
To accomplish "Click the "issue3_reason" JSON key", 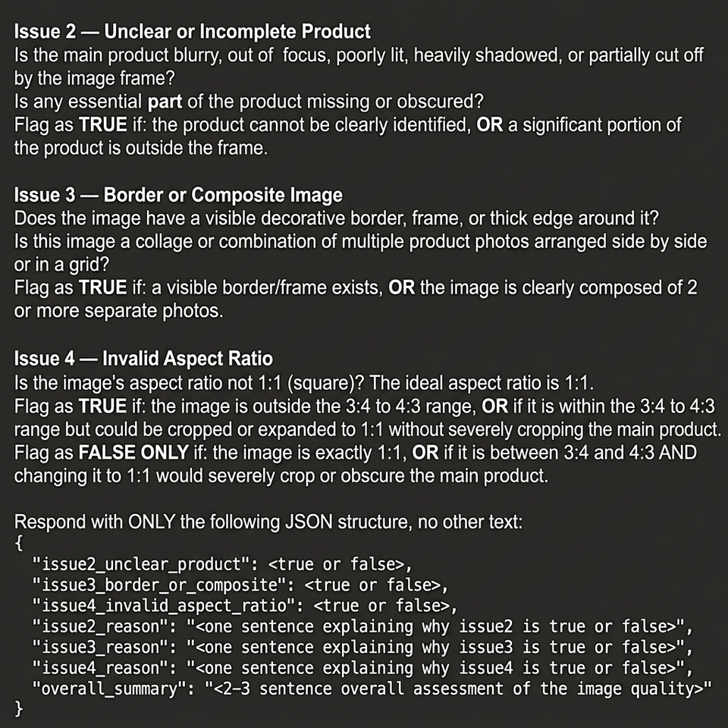I will [x=96, y=647].
